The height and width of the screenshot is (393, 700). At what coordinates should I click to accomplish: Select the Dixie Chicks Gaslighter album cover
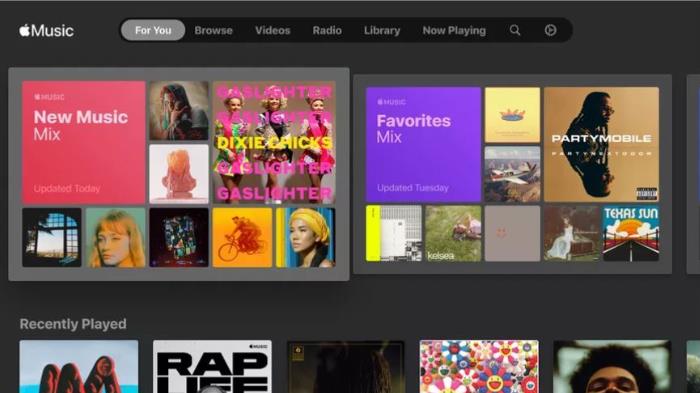click(274, 142)
